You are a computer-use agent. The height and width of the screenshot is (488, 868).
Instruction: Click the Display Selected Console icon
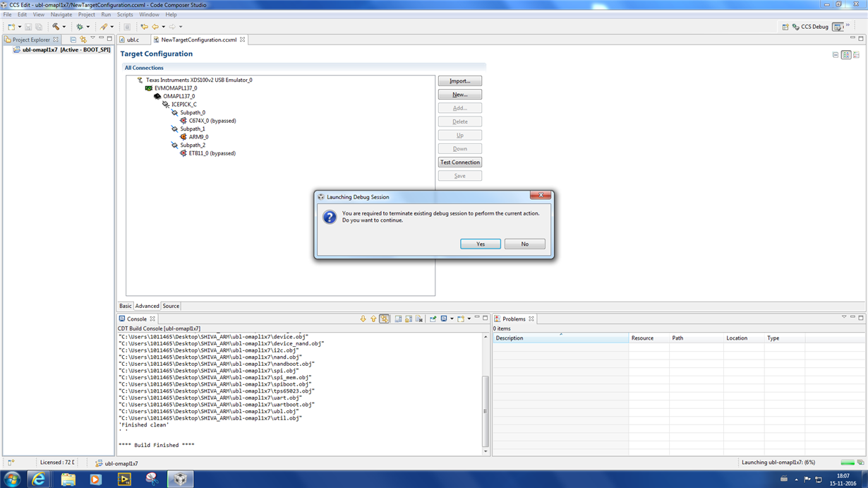tap(443, 319)
